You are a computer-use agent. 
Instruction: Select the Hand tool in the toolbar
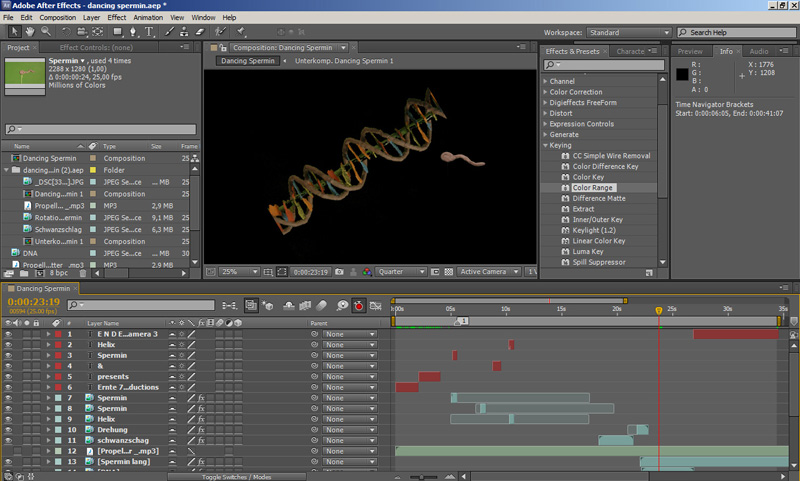pos(29,32)
